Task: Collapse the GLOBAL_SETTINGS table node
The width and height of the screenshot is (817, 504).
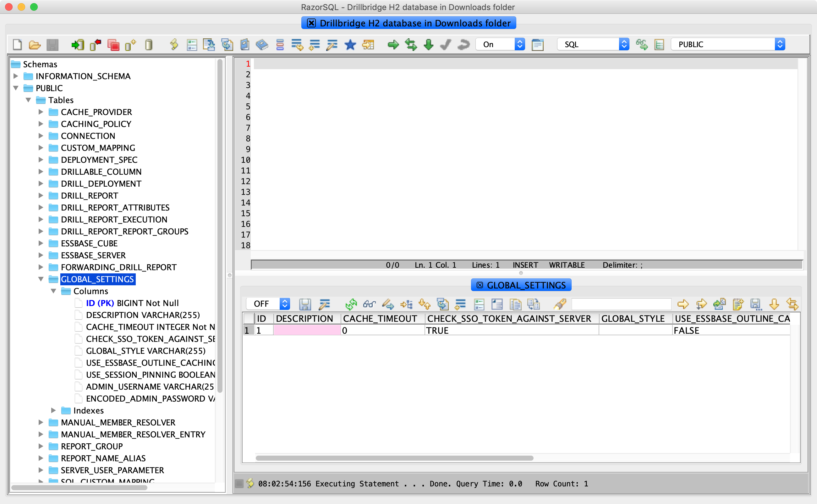Action: coord(41,279)
